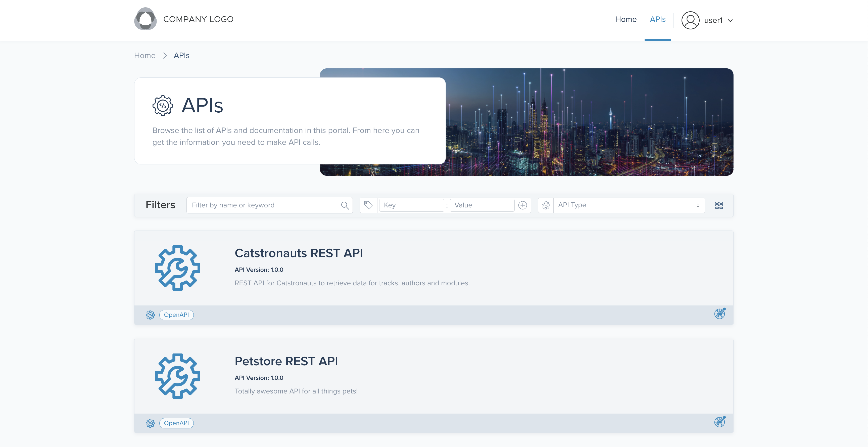Click the user avatar icon in the header

click(690, 20)
